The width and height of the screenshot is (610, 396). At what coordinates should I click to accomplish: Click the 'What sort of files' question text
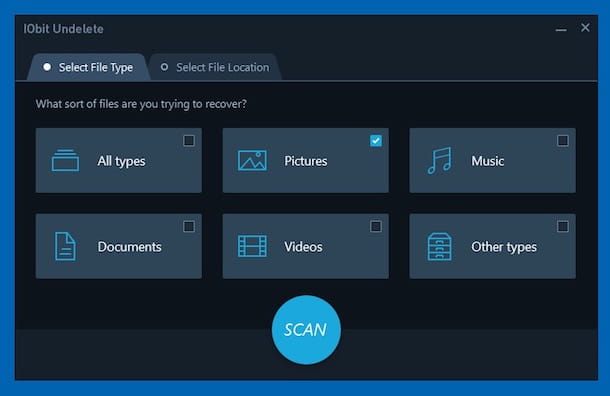[x=141, y=104]
